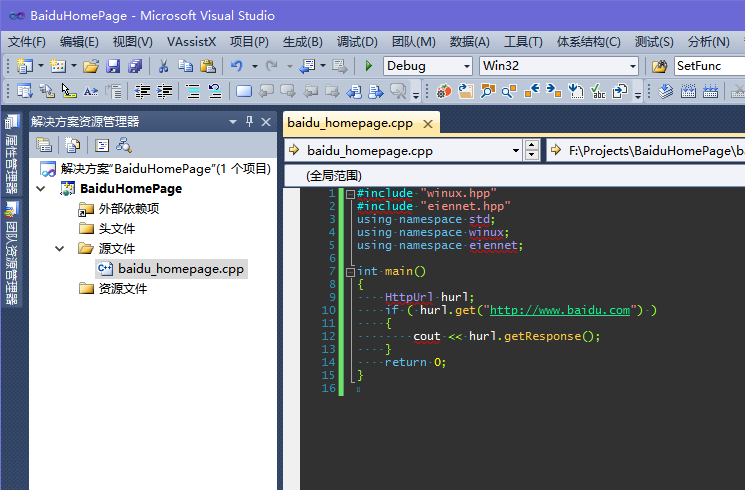This screenshot has height=490, width=745.
Task: Open the 团队资源管理器 side tab
Action: tap(11, 253)
